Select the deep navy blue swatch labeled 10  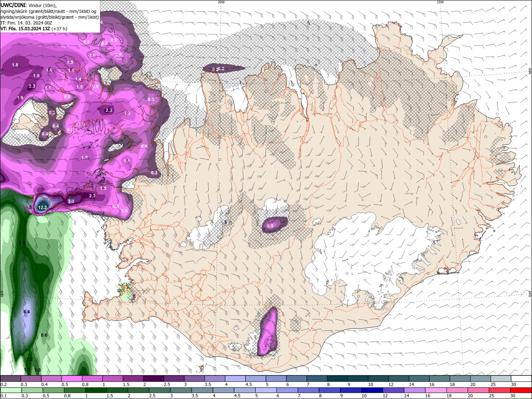click(372, 390)
